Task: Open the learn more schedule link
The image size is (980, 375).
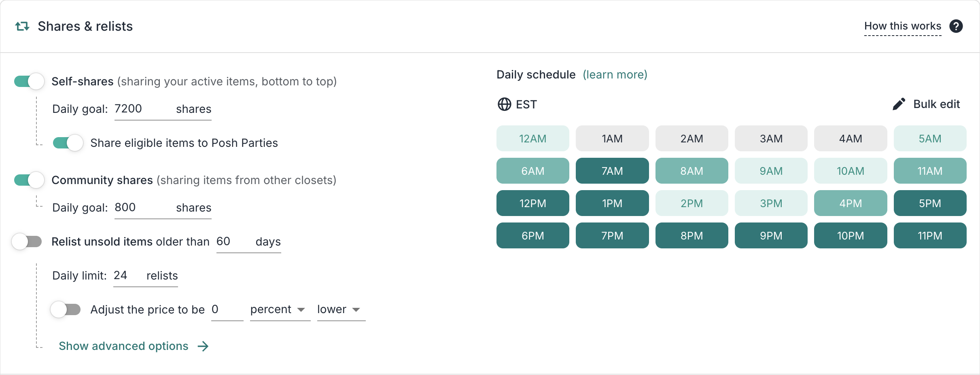Action: pyautogui.click(x=615, y=75)
